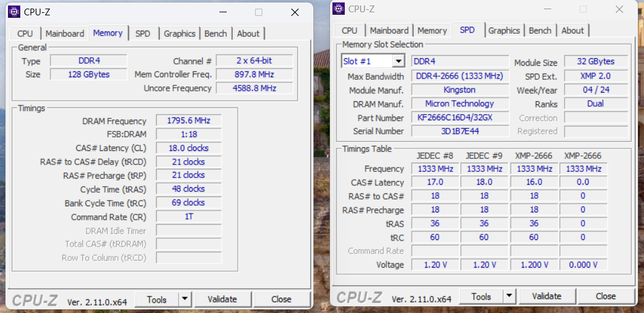Click the 17.0 CAS# Latency cell under JEDEC #8
644x313 pixels.
[x=435, y=182]
